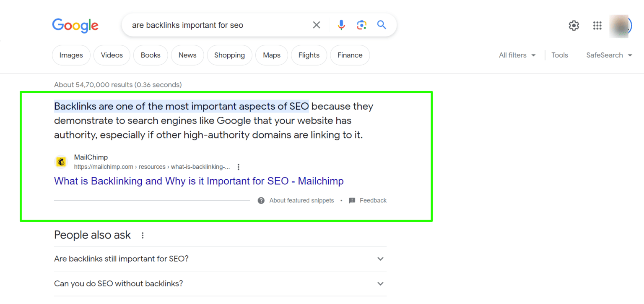Click the Google account profile picture
Screen dimensions: 644x304
(x=621, y=25)
